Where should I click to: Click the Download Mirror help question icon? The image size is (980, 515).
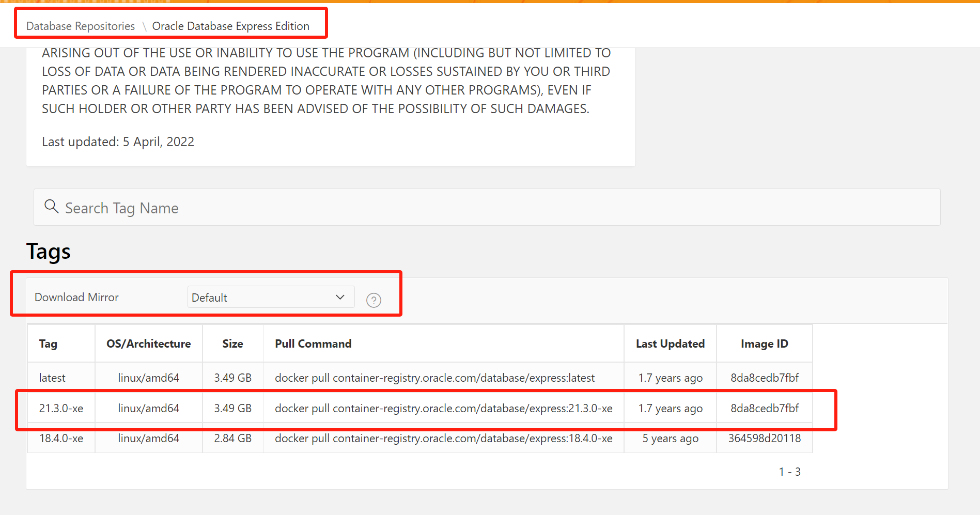tap(374, 300)
